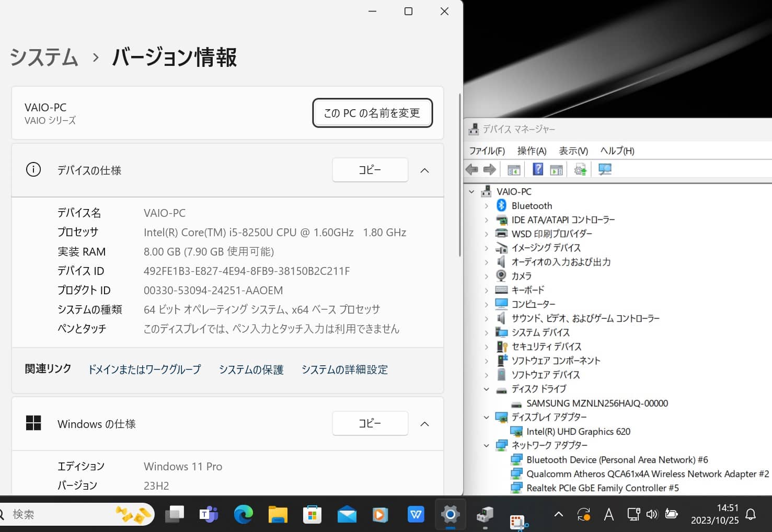
Task: Open the Mail app from the taskbar
Action: point(347,515)
